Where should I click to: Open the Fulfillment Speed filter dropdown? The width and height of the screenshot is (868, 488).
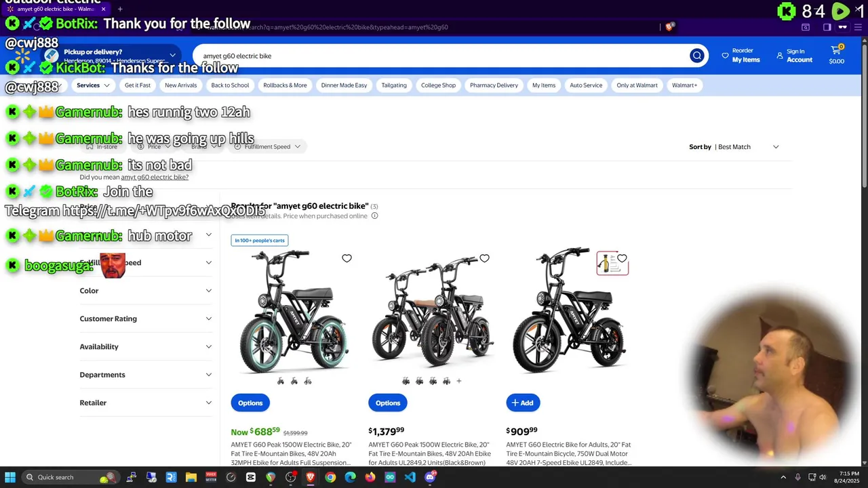tap(267, 146)
